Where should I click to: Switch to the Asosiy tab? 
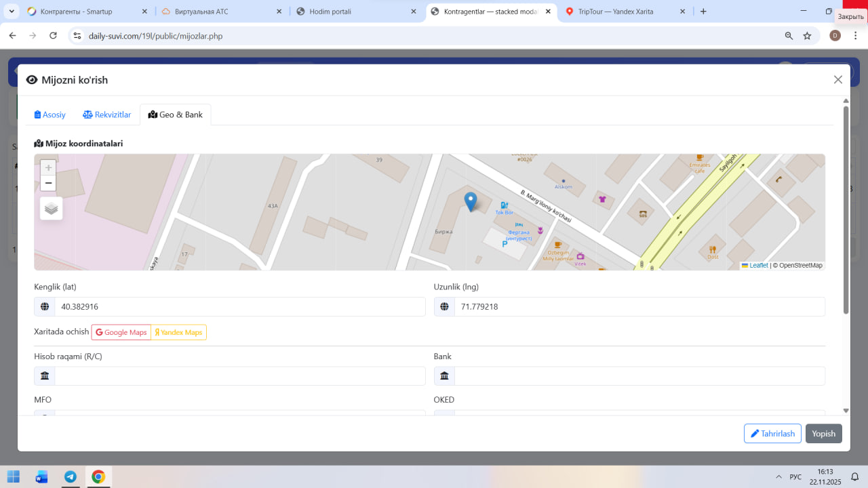tap(50, 115)
